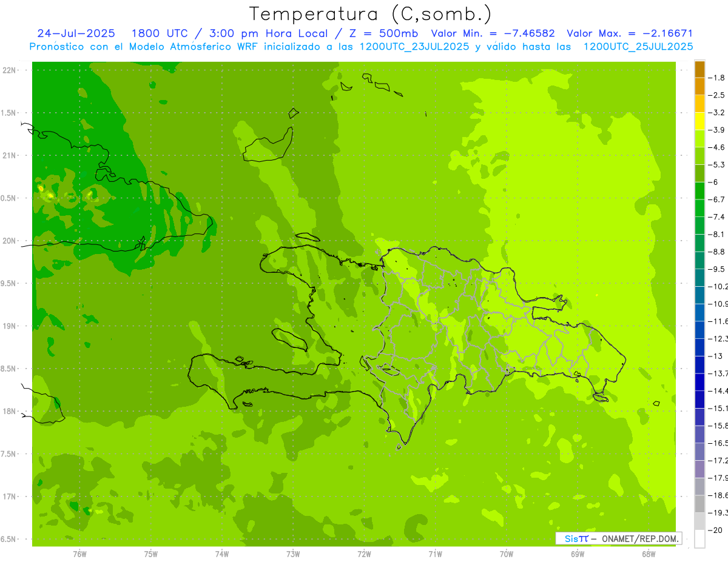Click the 18N latitude axis label
The height and width of the screenshot is (562, 728).
[10, 411]
